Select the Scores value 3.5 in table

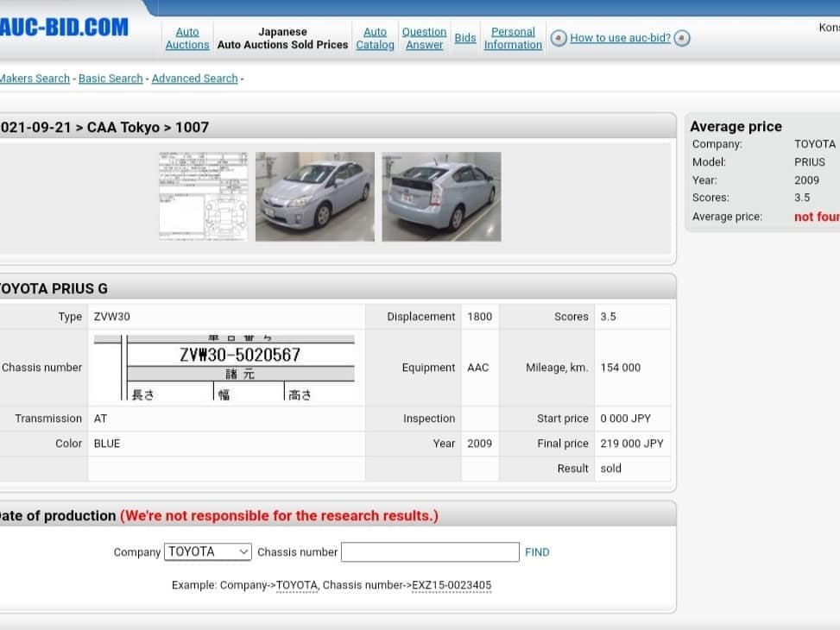(608, 317)
